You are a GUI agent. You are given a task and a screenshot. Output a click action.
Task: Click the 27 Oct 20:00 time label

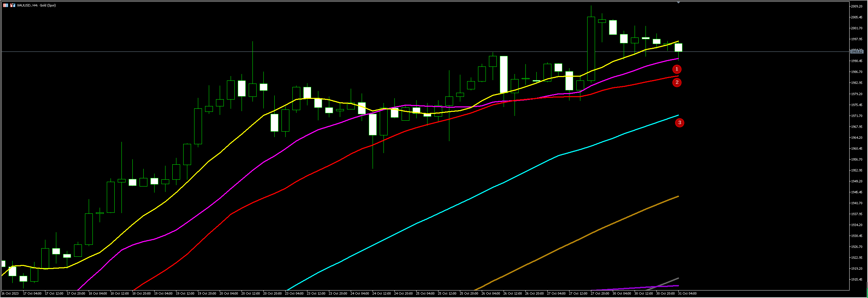600,294
